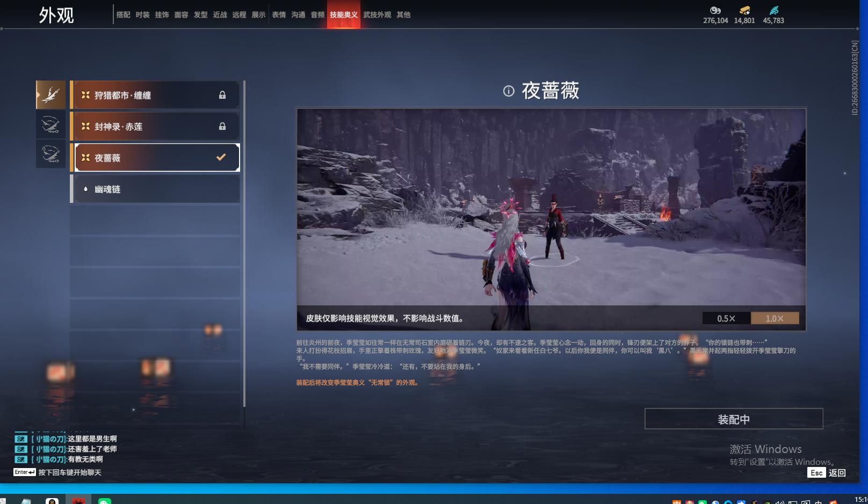Select the 夜蔷薇 skin entry

(x=155, y=157)
